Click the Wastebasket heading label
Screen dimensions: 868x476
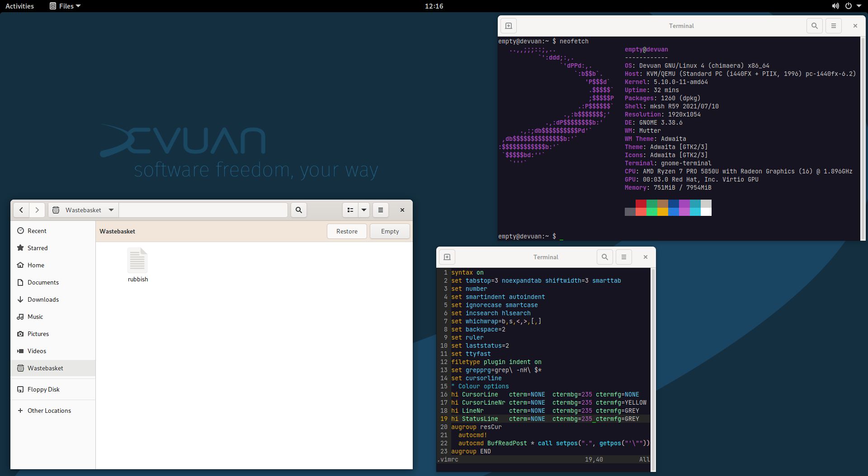[x=117, y=231]
